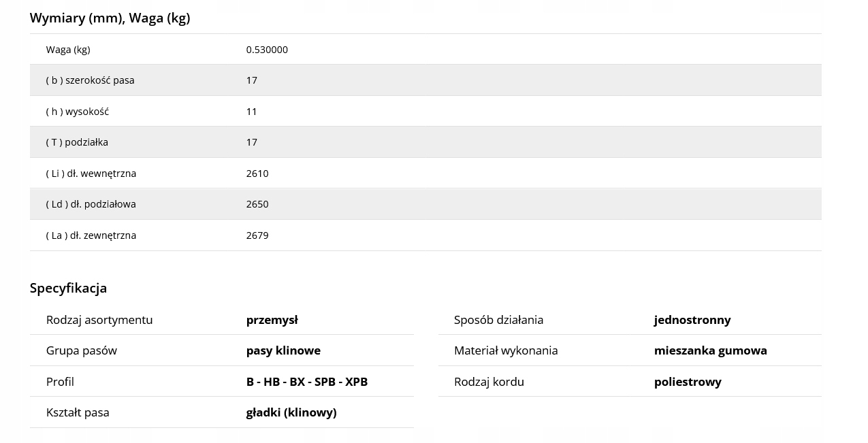Click the inner length value 2610

[x=257, y=174]
